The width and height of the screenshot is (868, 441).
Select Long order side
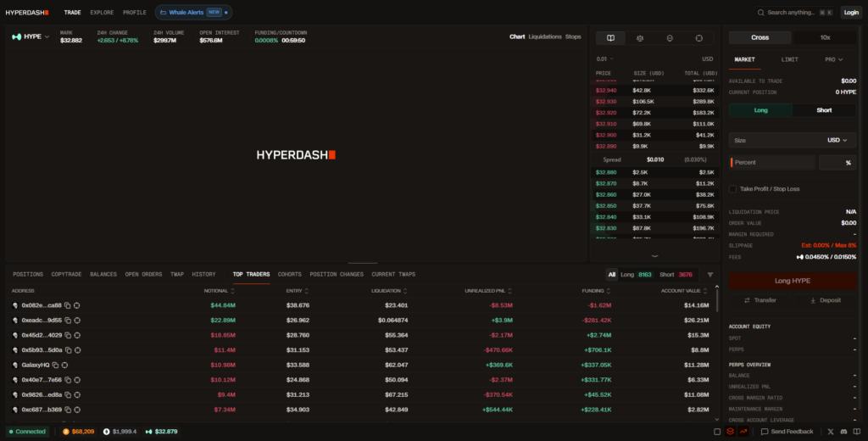[760, 110]
